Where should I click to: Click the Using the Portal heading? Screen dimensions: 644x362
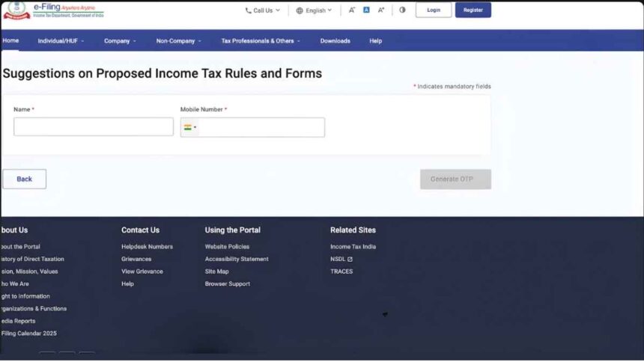click(232, 230)
